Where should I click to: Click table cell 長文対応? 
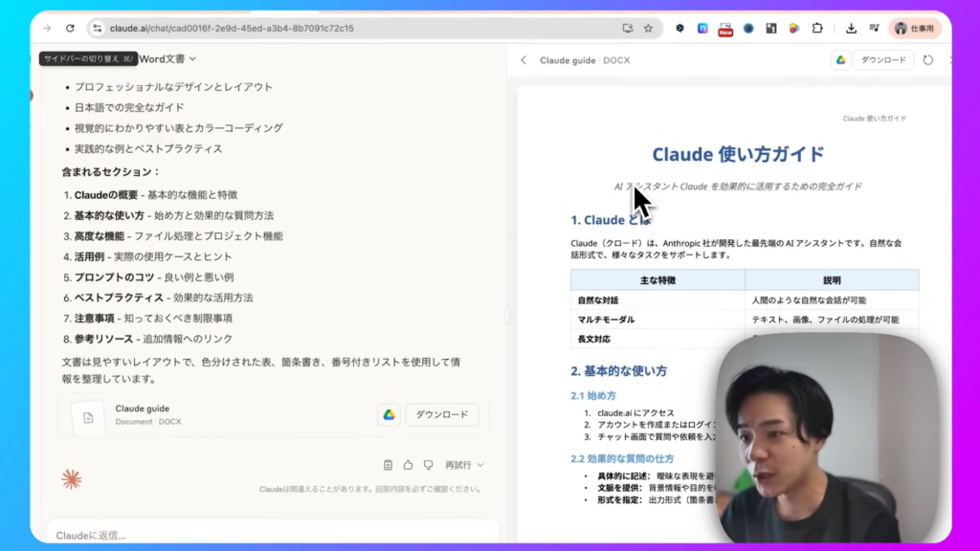click(x=593, y=340)
